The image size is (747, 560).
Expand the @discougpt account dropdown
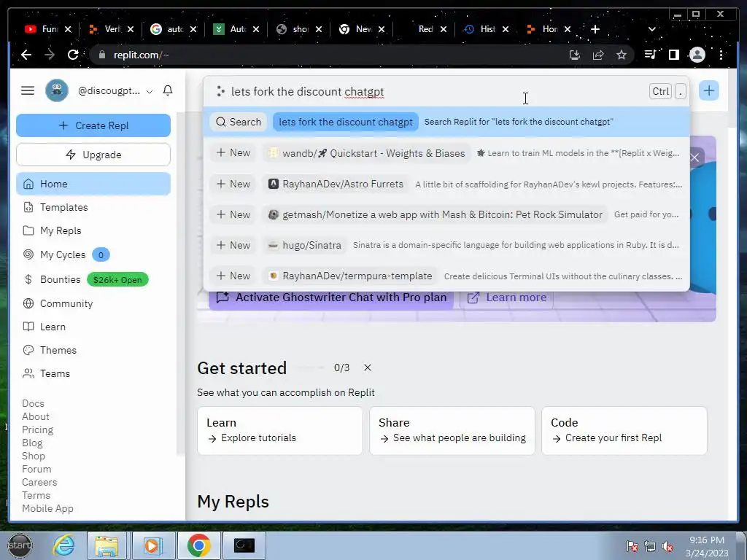tap(149, 91)
